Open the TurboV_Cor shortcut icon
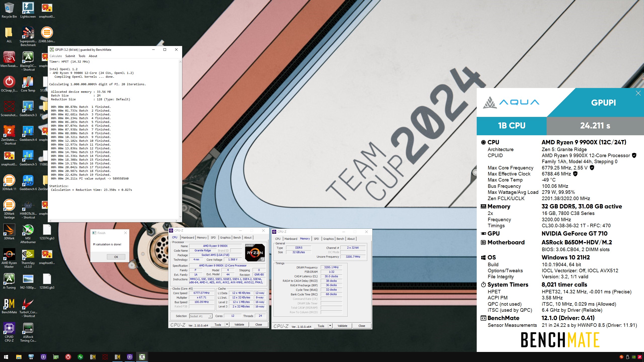 point(28,307)
